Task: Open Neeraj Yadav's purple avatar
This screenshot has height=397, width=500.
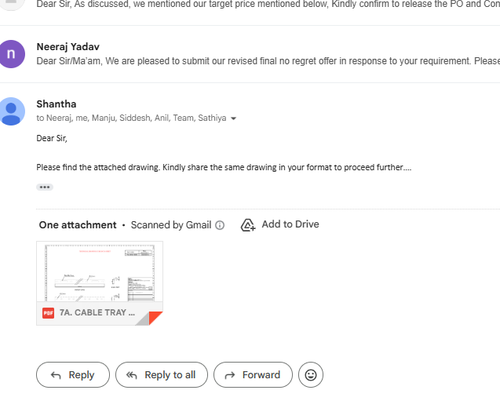Action: tap(11, 54)
